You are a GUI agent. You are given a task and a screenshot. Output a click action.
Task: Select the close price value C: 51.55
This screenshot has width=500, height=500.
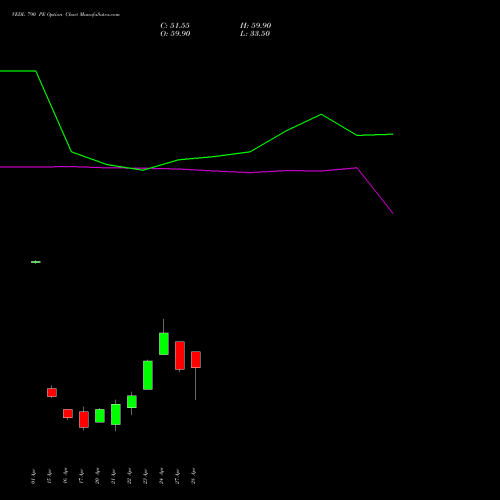tap(175, 26)
